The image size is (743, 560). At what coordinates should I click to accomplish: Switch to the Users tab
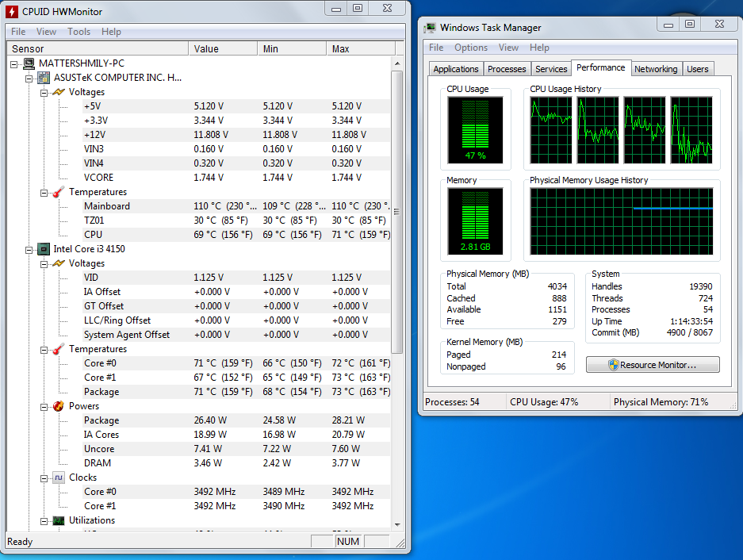pyautogui.click(x=698, y=69)
